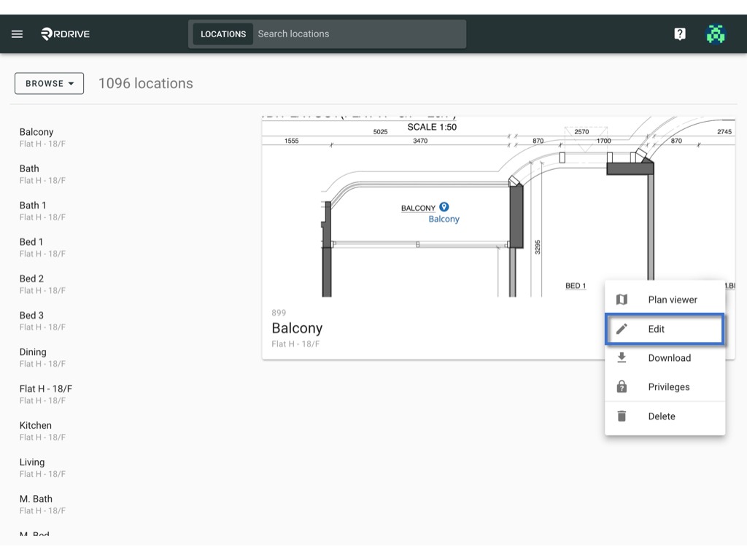The width and height of the screenshot is (747, 560).
Task: Expand the BROWSE dropdown
Action: coord(49,83)
